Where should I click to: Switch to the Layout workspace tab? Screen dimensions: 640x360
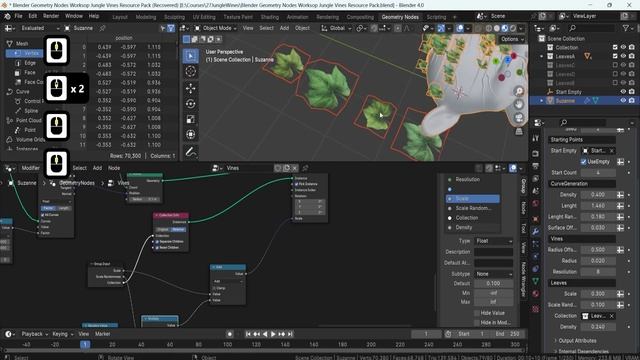click(x=120, y=17)
